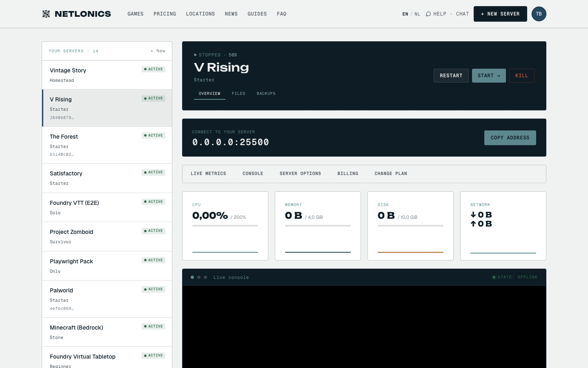The image size is (588, 368).
Task: Click the + New Server button
Action: coord(500,14)
